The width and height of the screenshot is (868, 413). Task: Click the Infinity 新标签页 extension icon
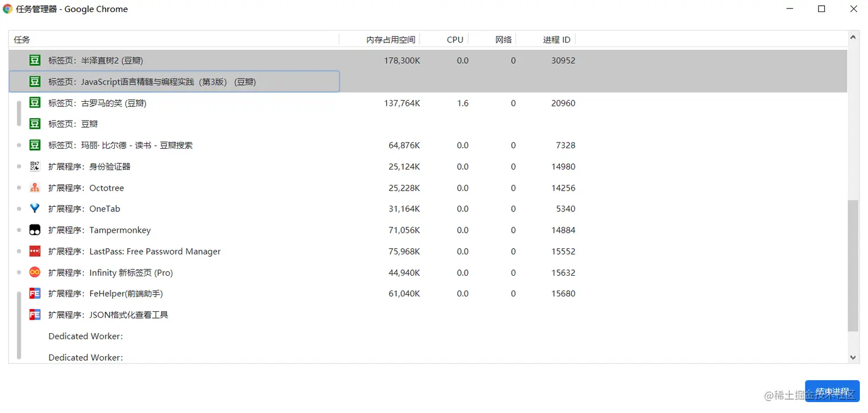[35, 272]
